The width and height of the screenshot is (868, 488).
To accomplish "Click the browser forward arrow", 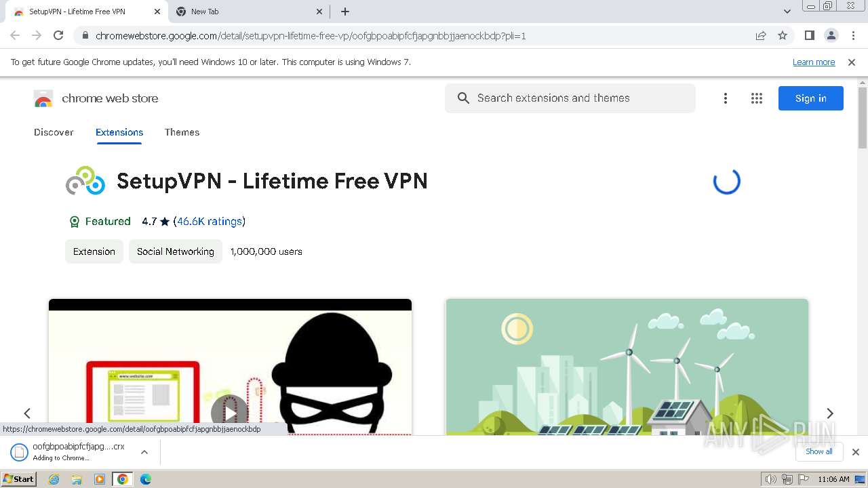I will click(37, 35).
